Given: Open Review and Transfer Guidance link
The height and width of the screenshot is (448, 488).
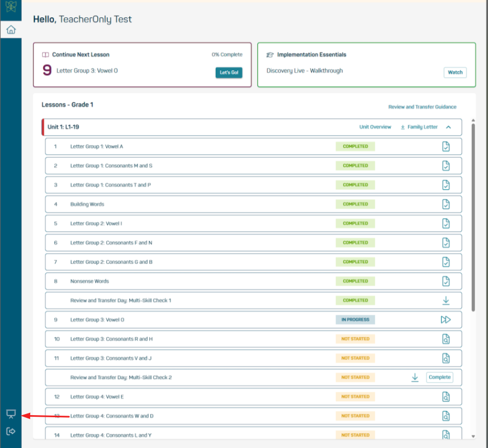Looking at the screenshot, I should (x=422, y=107).
